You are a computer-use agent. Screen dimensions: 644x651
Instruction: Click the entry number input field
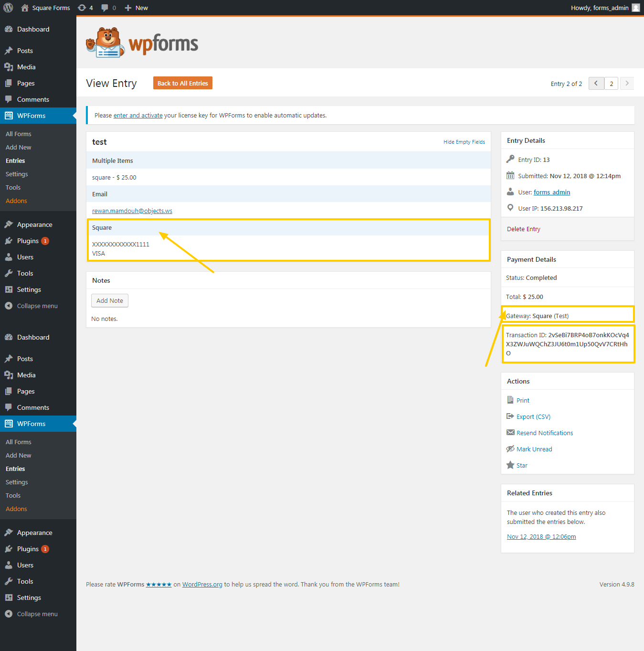(611, 83)
